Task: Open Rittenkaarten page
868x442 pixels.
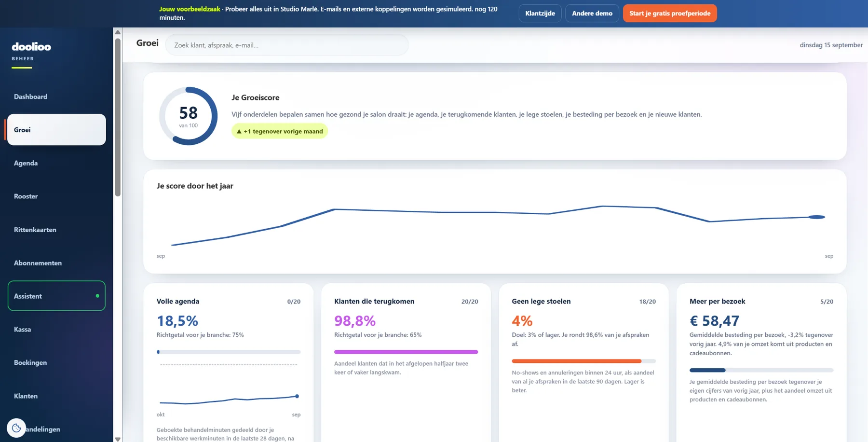Action: point(56,230)
